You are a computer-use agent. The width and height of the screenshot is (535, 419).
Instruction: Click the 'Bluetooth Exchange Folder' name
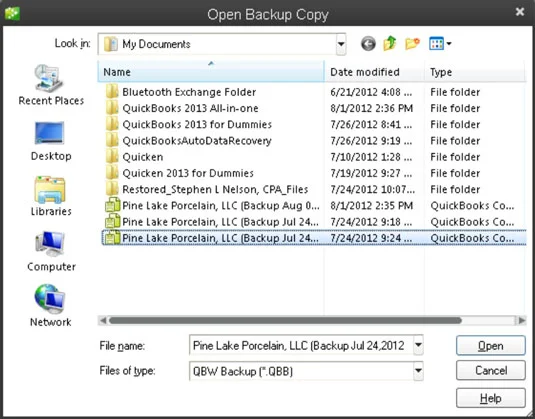click(x=189, y=92)
